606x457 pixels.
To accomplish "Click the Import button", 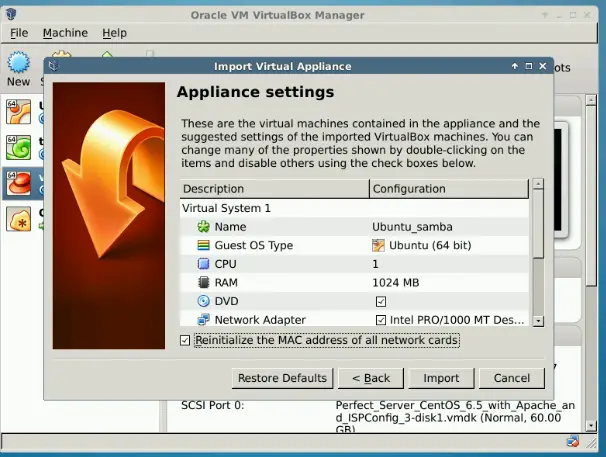I will coord(441,378).
